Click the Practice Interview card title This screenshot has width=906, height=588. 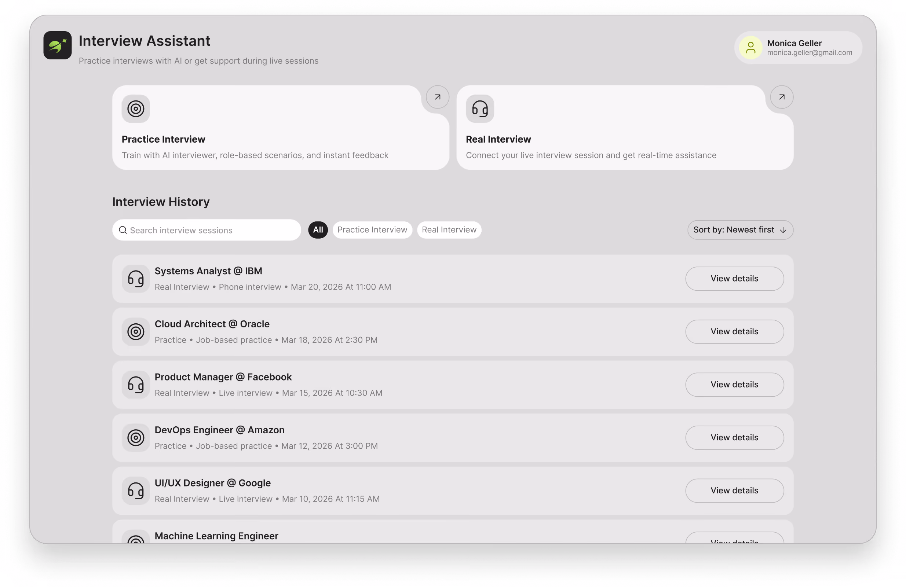click(x=163, y=139)
